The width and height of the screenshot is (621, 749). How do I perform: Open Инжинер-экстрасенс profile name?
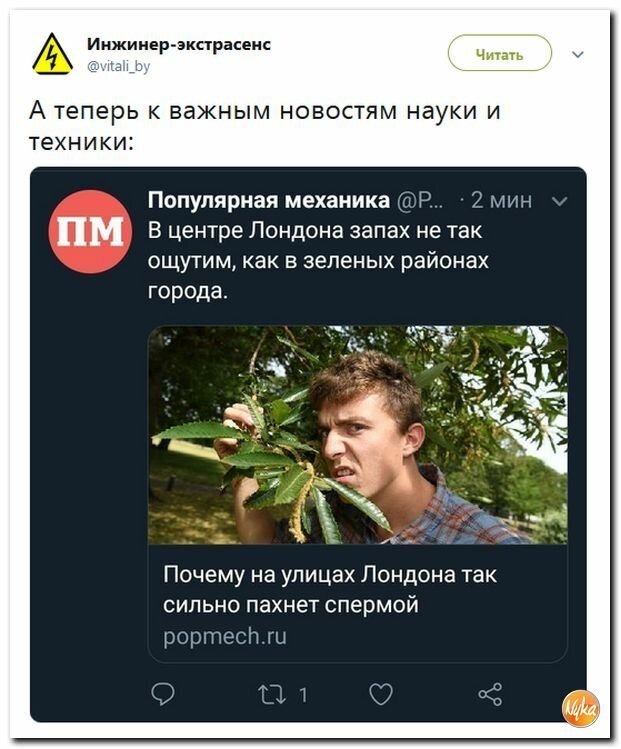179,44
